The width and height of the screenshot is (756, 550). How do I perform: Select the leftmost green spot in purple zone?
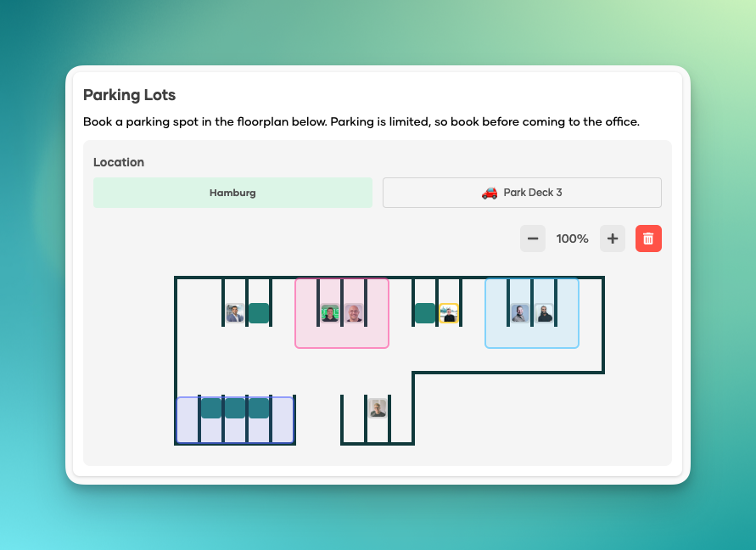click(211, 408)
